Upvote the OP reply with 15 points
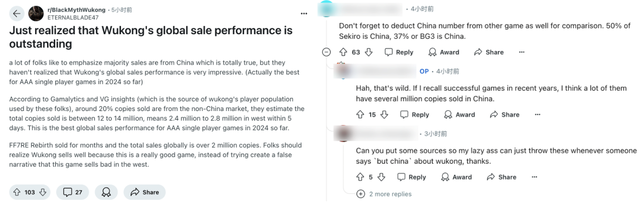Image resolution: width=644 pixels, height=203 pixels. click(x=360, y=114)
